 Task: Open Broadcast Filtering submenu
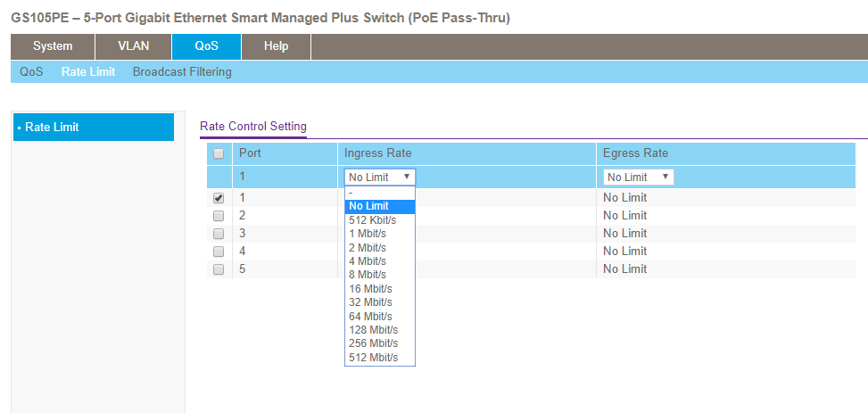click(x=182, y=72)
